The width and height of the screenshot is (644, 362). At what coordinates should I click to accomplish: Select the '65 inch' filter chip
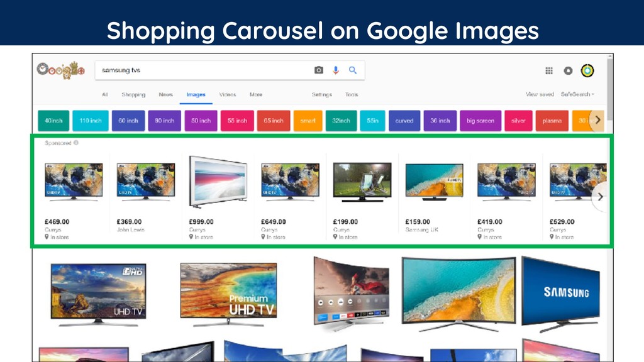pos(274,121)
